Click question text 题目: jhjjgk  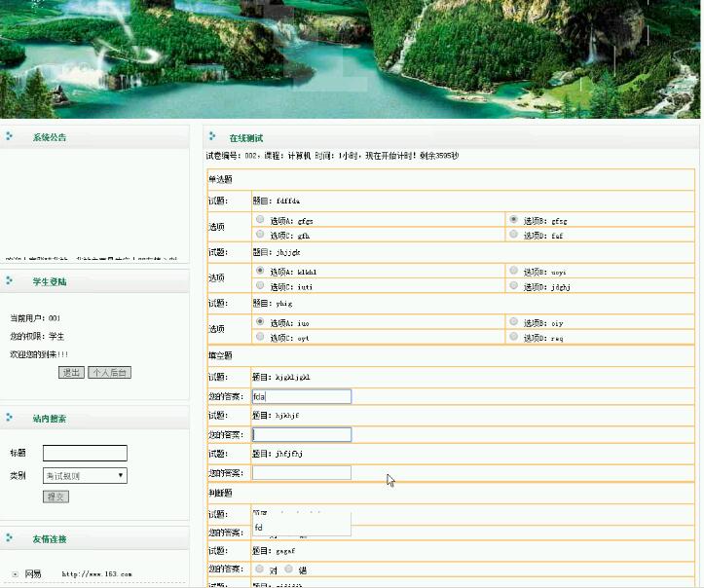(x=277, y=252)
